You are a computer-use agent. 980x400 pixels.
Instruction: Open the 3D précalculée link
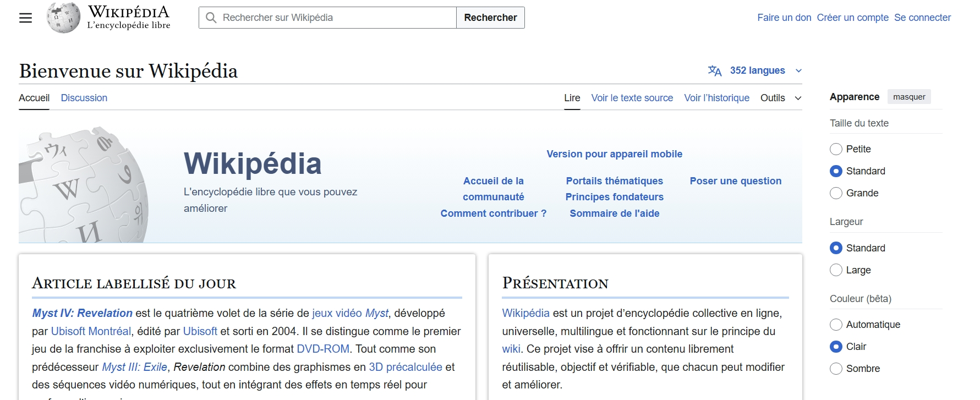(406, 367)
